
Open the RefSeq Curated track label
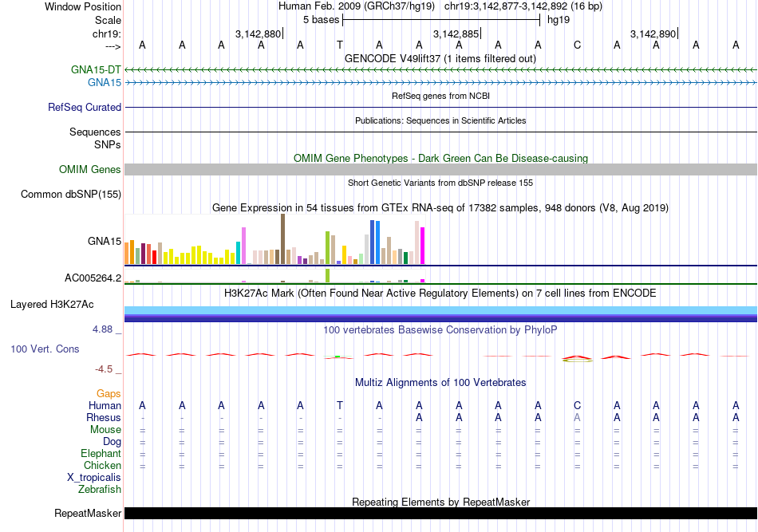[85, 107]
